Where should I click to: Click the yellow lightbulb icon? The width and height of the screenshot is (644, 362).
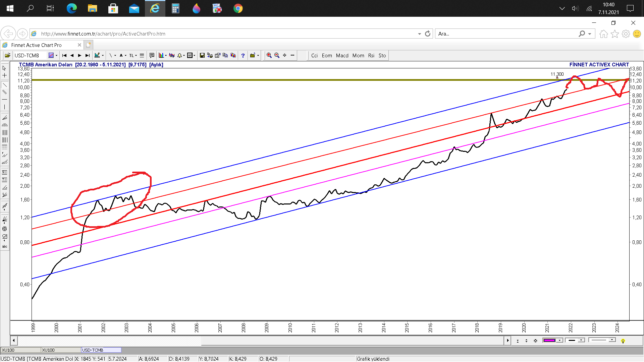pos(623,341)
